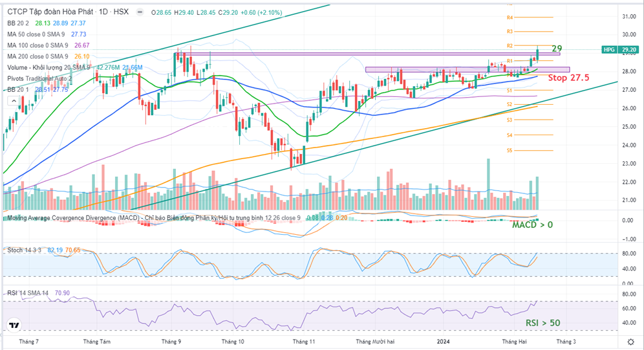Select the Pivots Traditional Auto indicator legend

39,79
